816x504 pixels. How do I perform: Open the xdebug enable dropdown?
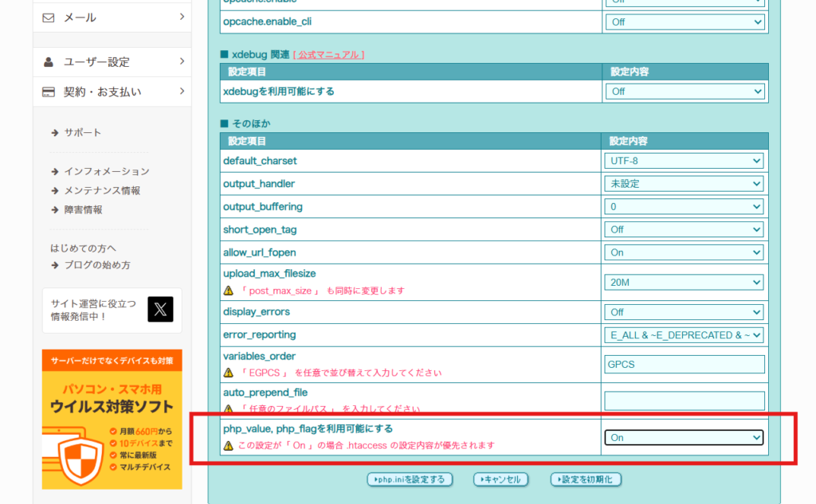684,92
